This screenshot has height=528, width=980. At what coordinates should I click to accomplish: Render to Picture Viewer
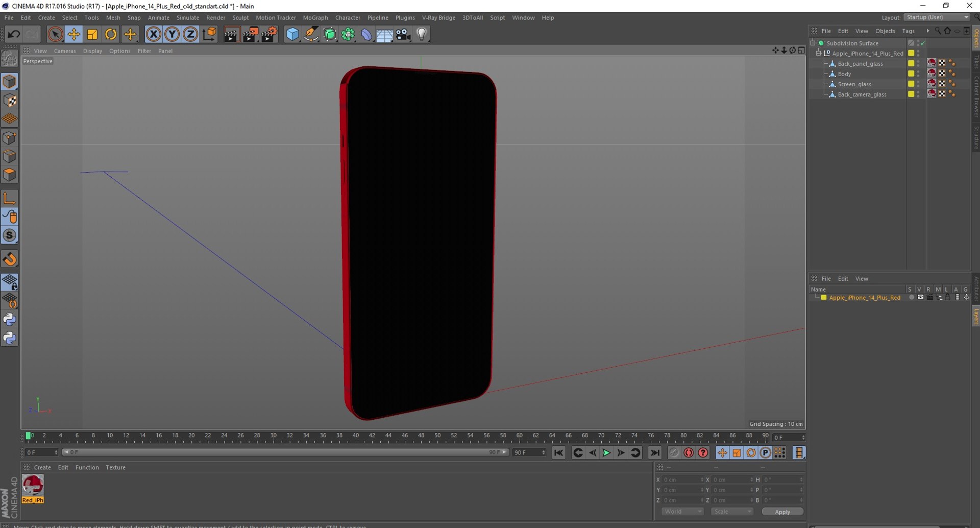pos(250,34)
